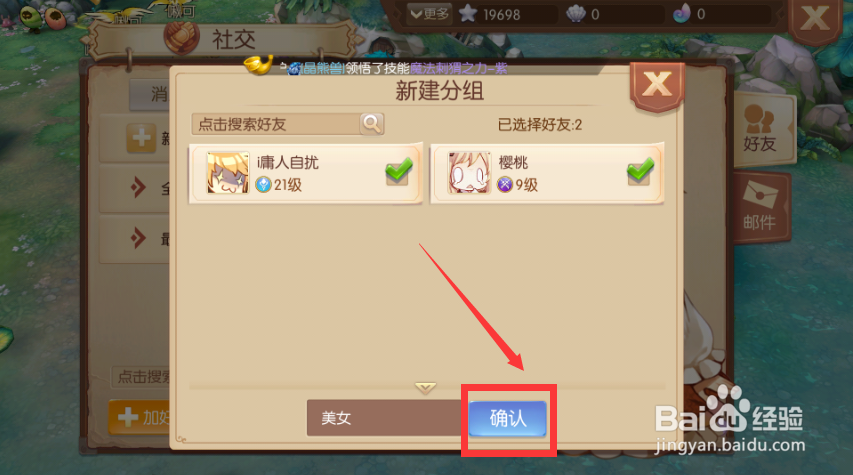
Task: Open the 邮件 mail envelope icon
Action: pyautogui.click(x=760, y=206)
